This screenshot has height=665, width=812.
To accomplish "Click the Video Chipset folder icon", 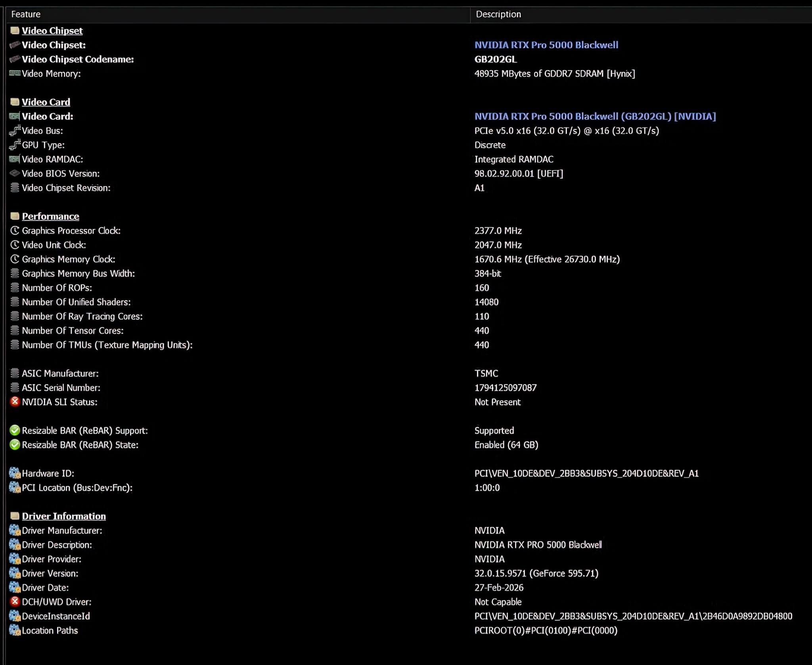I will 15,31.
